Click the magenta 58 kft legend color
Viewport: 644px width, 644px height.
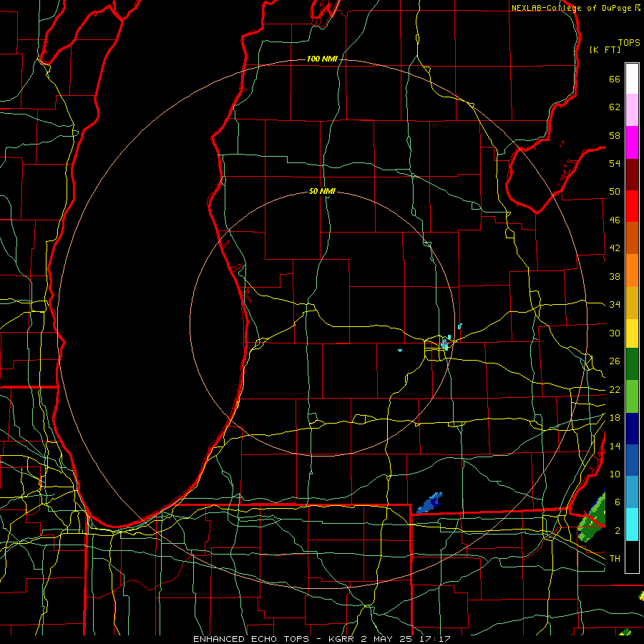pyautogui.click(x=632, y=142)
